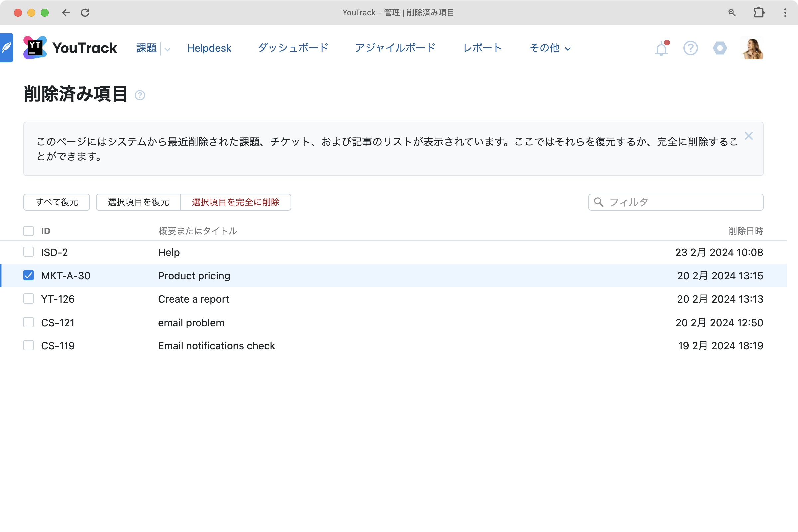Click the blue feather icon tab
Viewport: 798px width, 532px height.
tap(6, 48)
